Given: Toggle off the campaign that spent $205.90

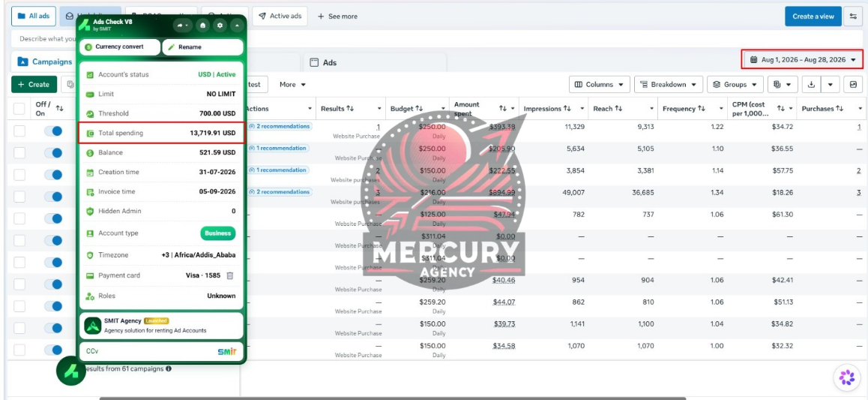Looking at the screenshot, I should (53, 153).
